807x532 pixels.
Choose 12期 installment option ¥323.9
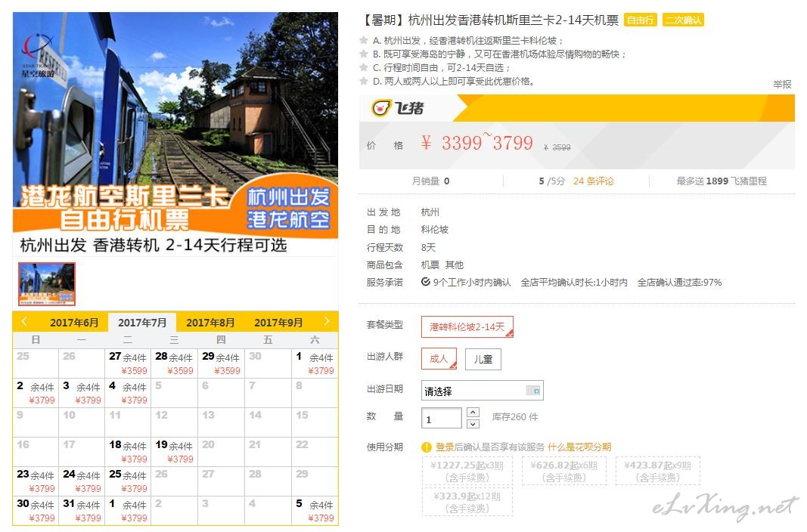[467, 503]
